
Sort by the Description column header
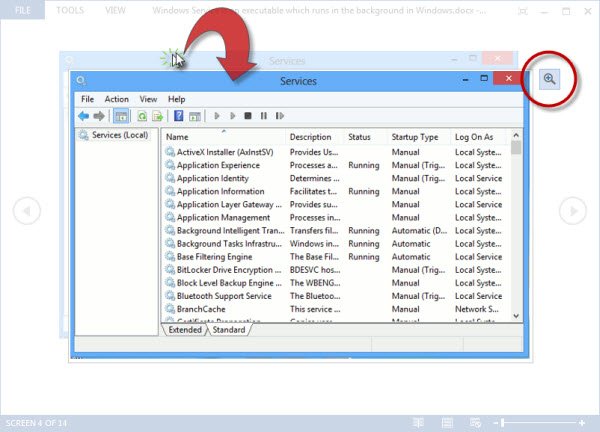[x=315, y=137]
